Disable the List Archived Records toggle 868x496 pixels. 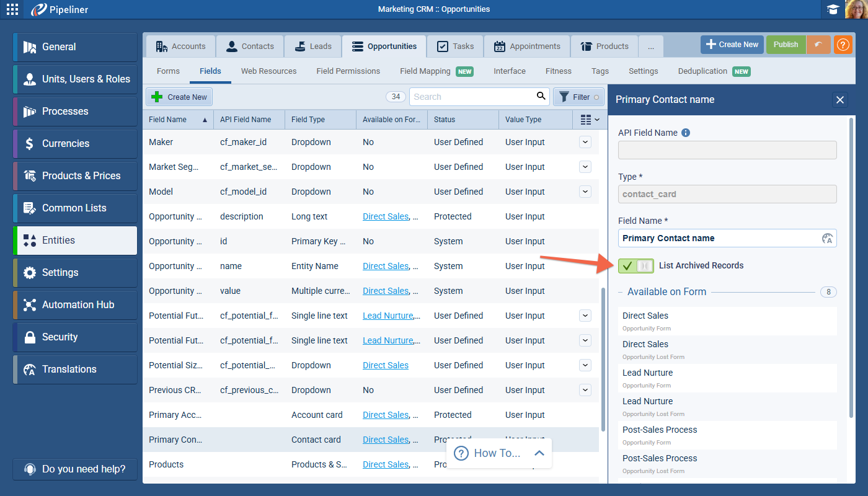point(635,265)
